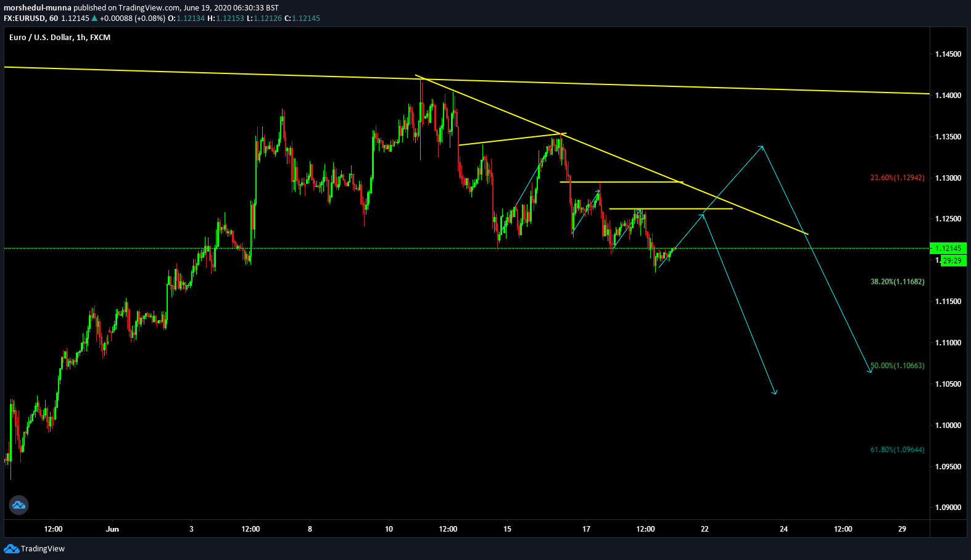Click the FX:EURUSD, 60 symbol text
971x560 pixels.
[x=31, y=19]
